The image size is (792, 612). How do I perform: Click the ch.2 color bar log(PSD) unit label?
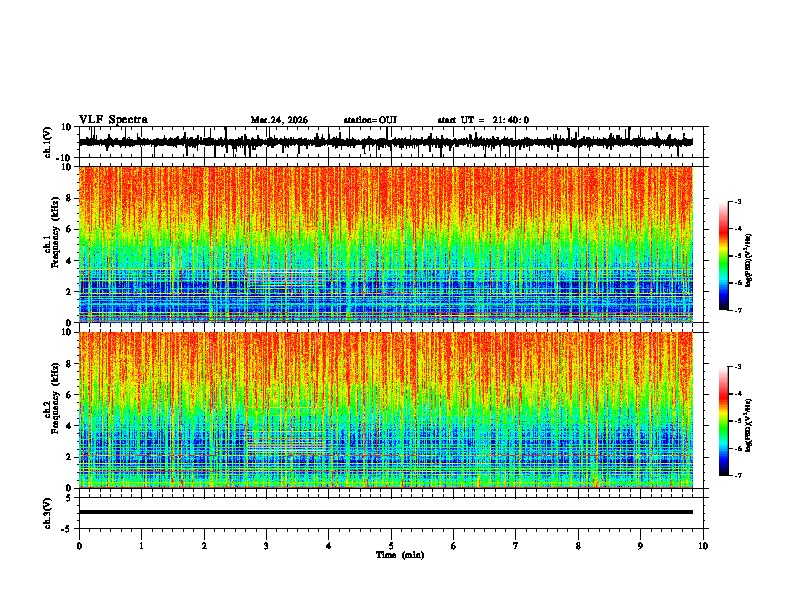click(x=749, y=425)
